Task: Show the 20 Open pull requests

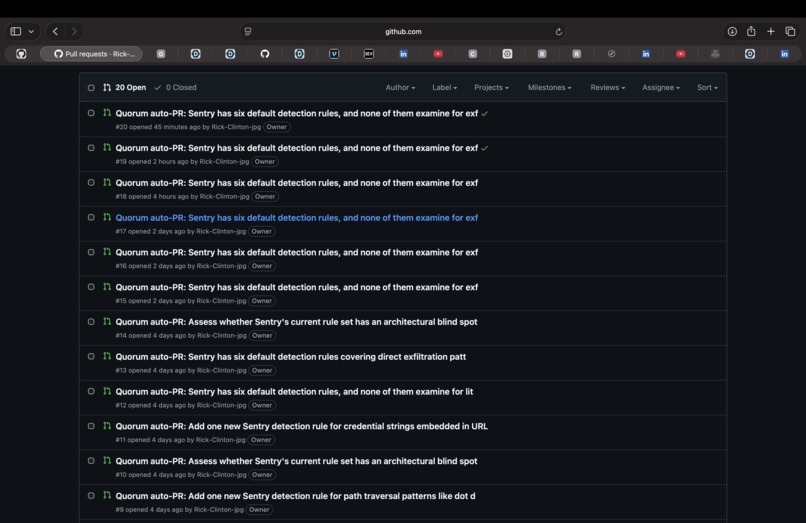Action: click(124, 87)
